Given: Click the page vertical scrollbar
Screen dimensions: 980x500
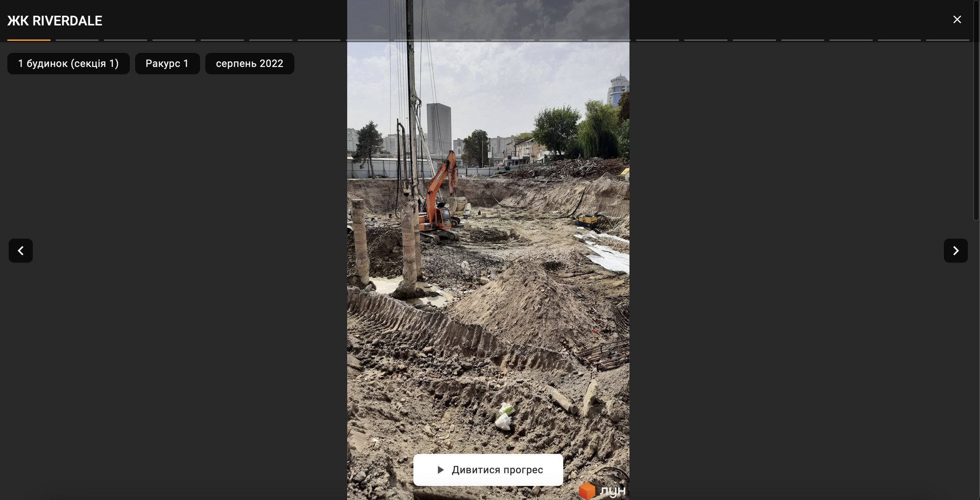Looking at the screenshot, I should pos(976,110).
